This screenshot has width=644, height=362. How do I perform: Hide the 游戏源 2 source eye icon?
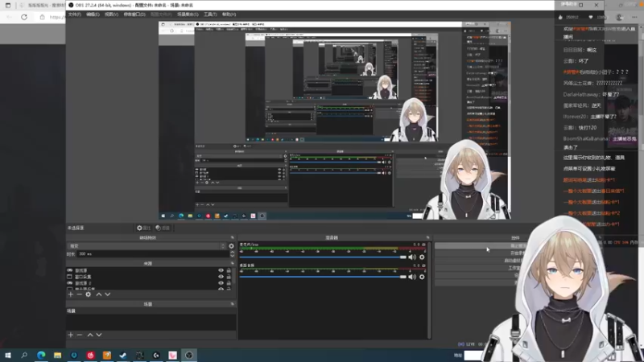click(x=221, y=283)
